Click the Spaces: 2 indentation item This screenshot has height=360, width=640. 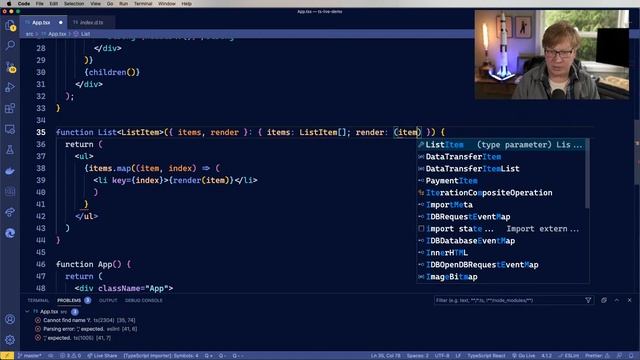[x=418, y=356]
